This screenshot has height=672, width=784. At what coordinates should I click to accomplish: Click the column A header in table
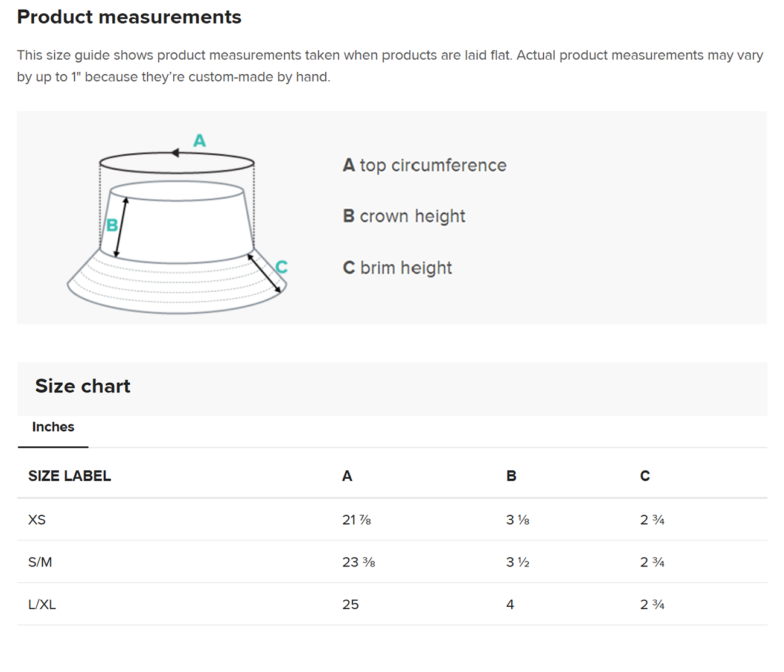[x=347, y=476]
